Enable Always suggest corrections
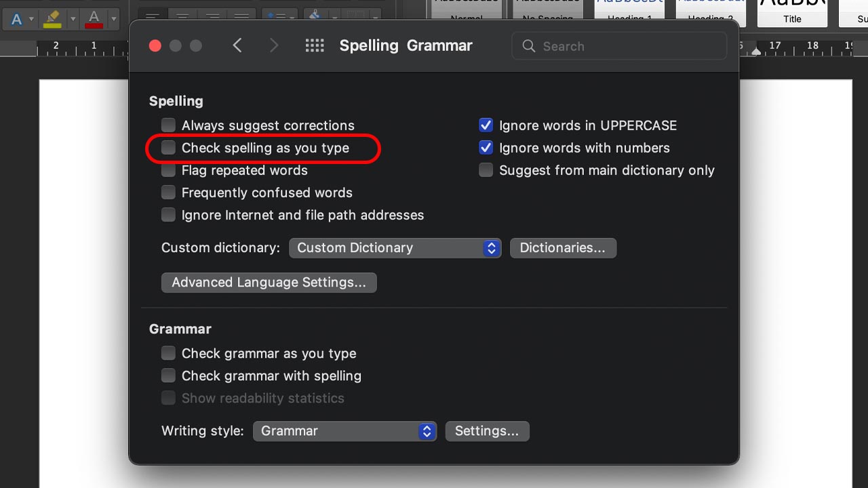This screenshot has width=868, height=488. pyautogui.click(x=168, y=125)
